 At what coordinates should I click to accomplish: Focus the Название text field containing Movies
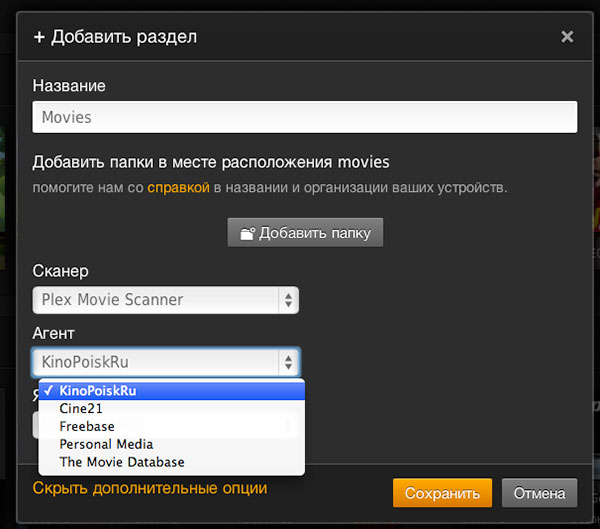[x=305, y=117]
